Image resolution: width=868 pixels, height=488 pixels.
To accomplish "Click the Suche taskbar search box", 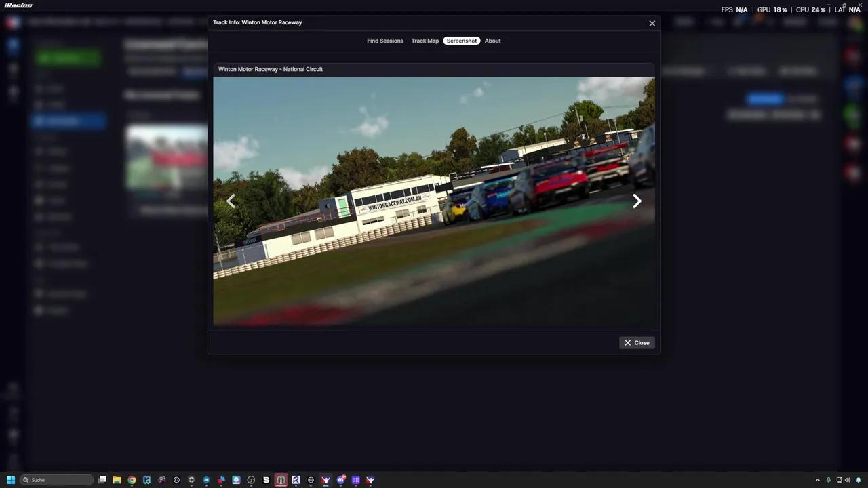I will coord(56,480).
